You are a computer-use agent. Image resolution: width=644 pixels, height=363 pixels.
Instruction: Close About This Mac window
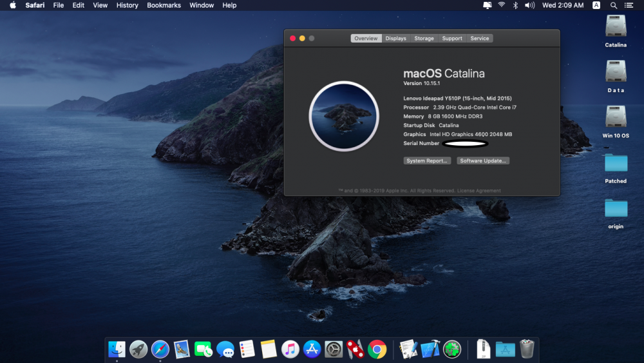292,38
